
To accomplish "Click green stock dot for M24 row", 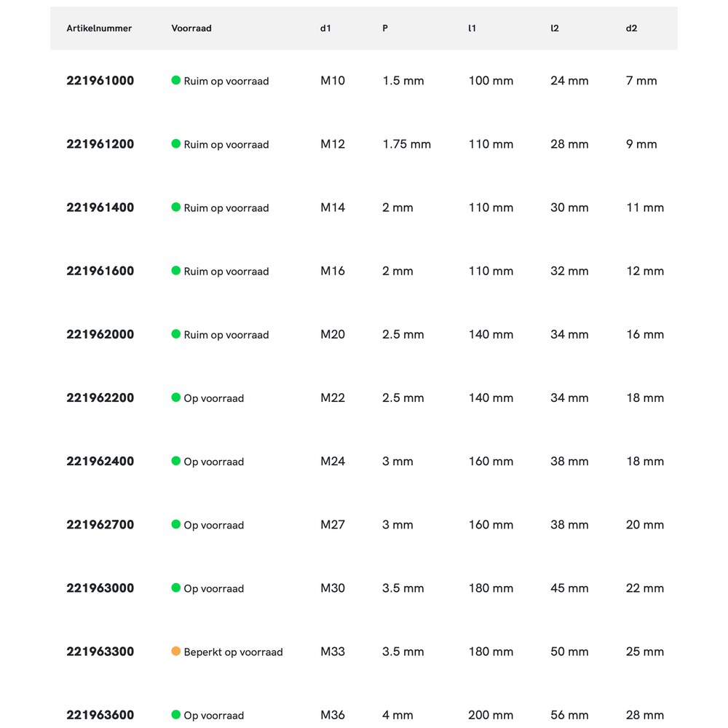I will 175,461.
